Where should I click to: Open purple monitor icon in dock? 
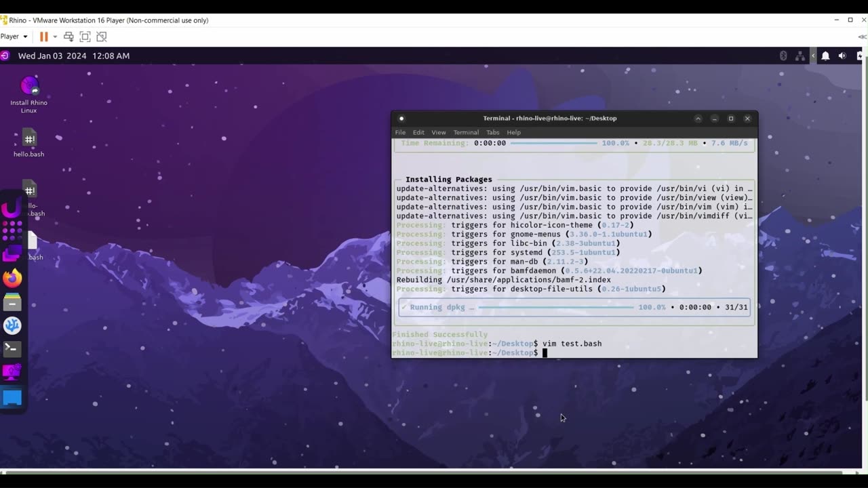(12, 372)
